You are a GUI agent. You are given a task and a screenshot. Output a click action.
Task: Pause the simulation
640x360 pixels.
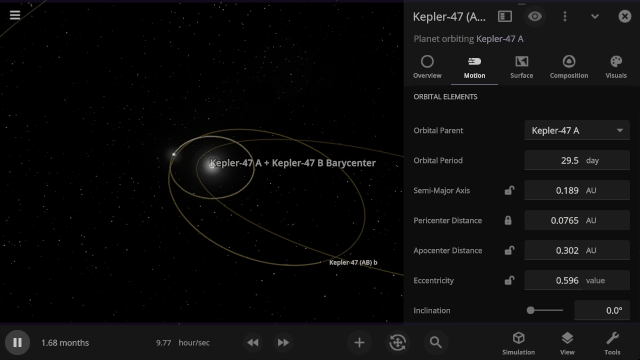[x=17, y=342]
